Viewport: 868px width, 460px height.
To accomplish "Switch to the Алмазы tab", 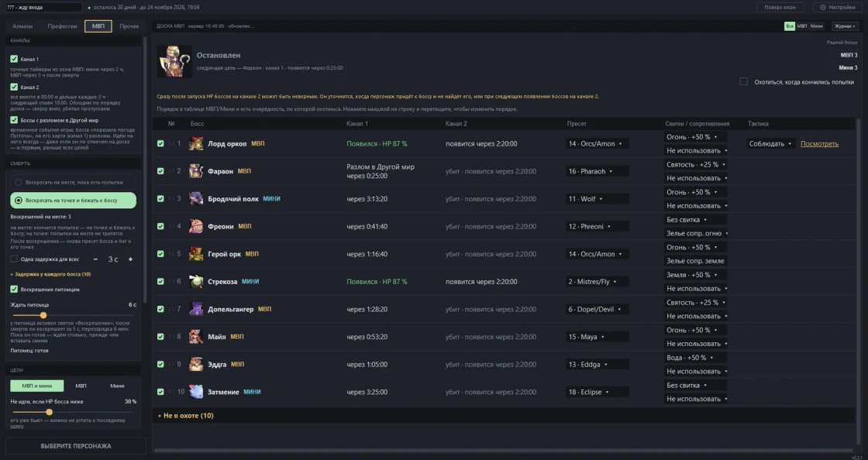I will [x=22, y=26].
